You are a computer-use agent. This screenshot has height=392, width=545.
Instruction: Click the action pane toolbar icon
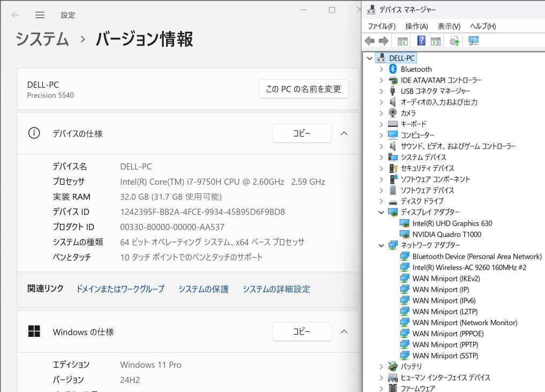click(435, 41)
